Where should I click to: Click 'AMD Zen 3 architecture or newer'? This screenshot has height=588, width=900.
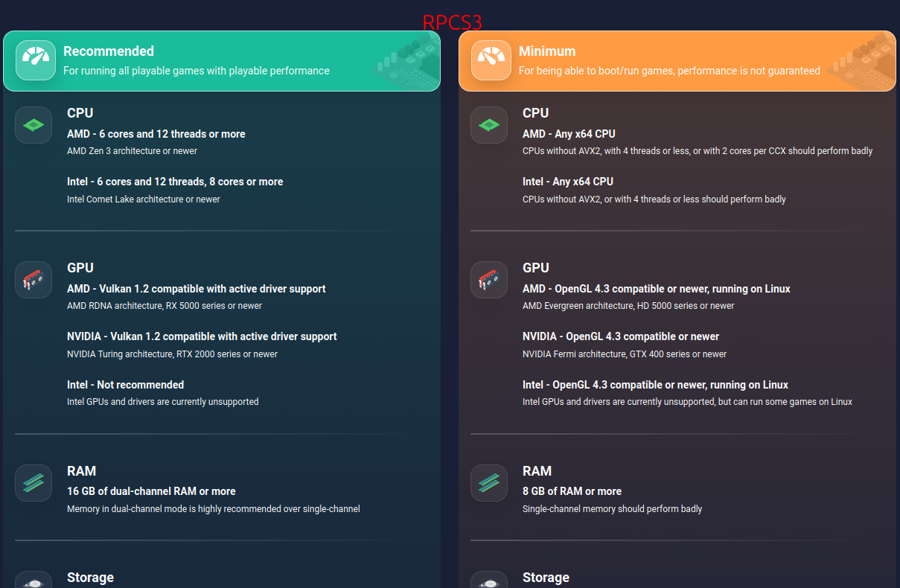click(132, 151)
